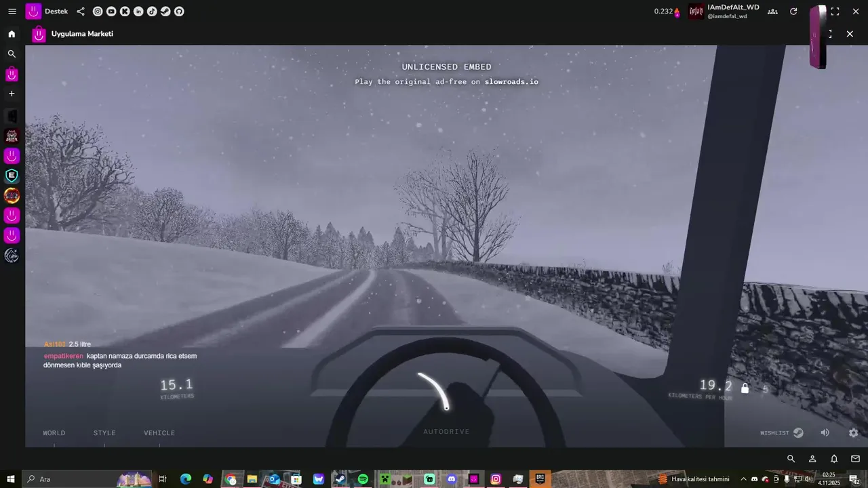Close the Uygulama Marketi panel
The image size is (868, 488).
tap(850, 34)
